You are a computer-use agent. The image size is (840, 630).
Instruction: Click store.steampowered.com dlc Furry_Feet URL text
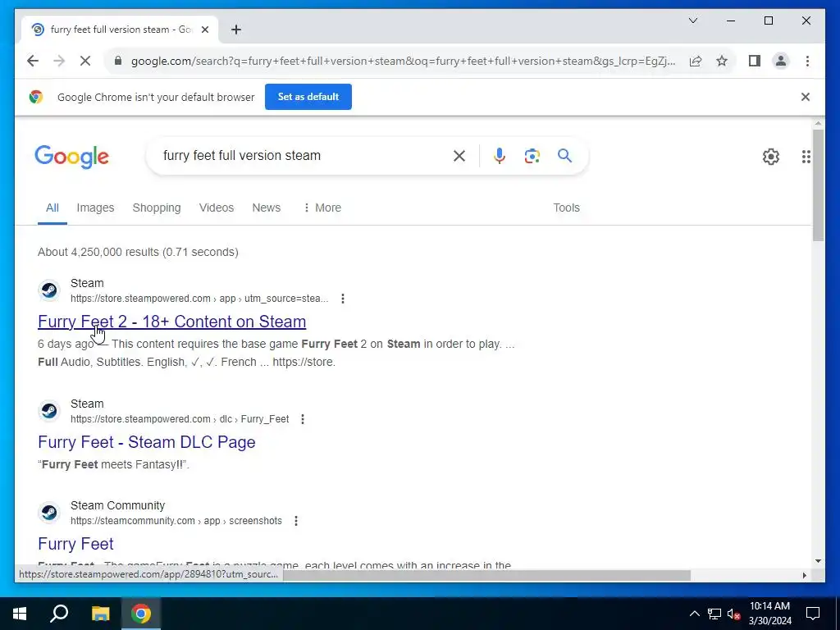[180, 419]
